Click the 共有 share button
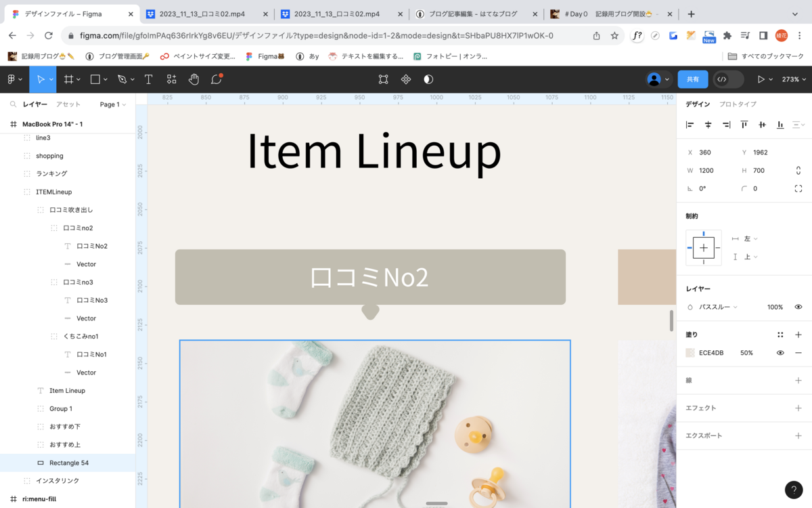Image resolution: width=812 pixels, height=508 pixels. click(x=693, y=79)
